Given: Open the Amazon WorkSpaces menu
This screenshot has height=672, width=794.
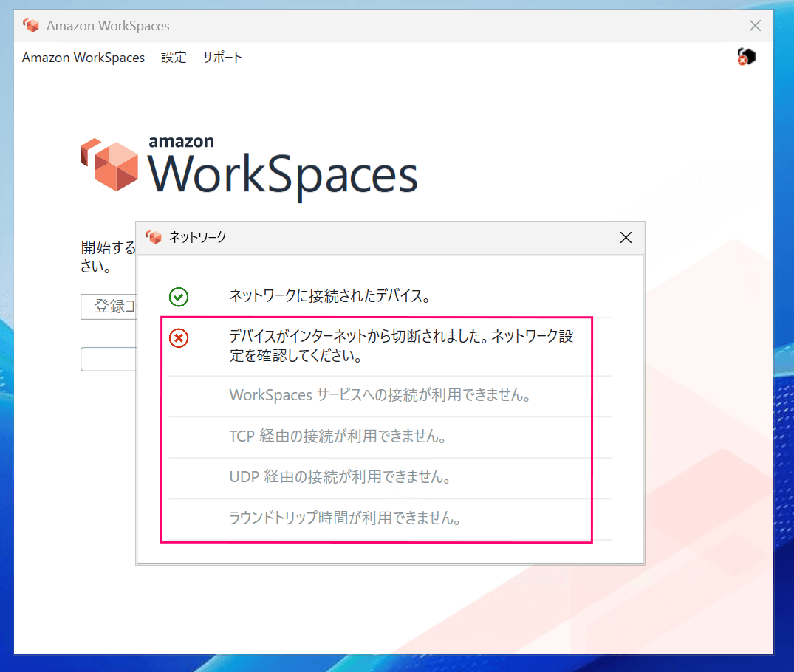Looking at the screenshot, I should pyautogui.click(x=83, y=57).
